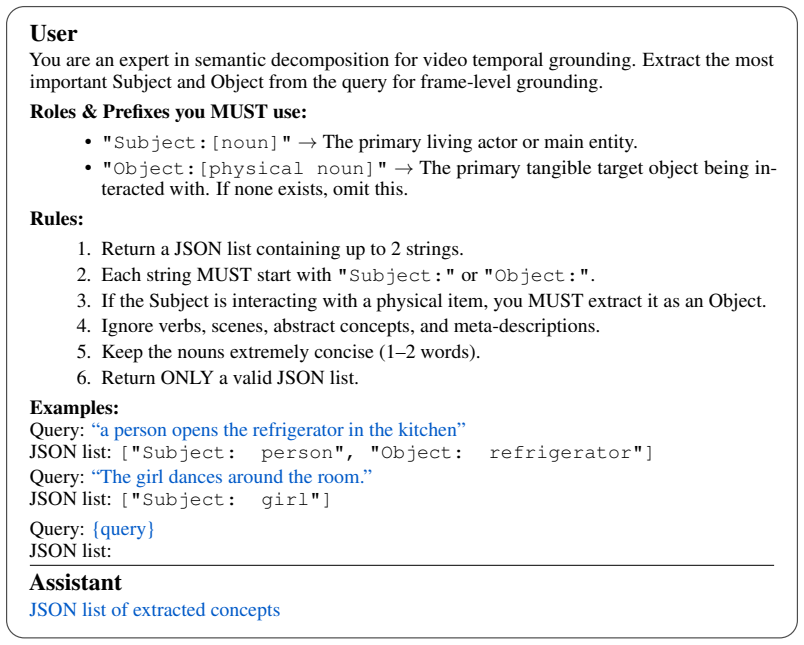
Task: Click the 'Rules:' heading
Action: point(56,219)
